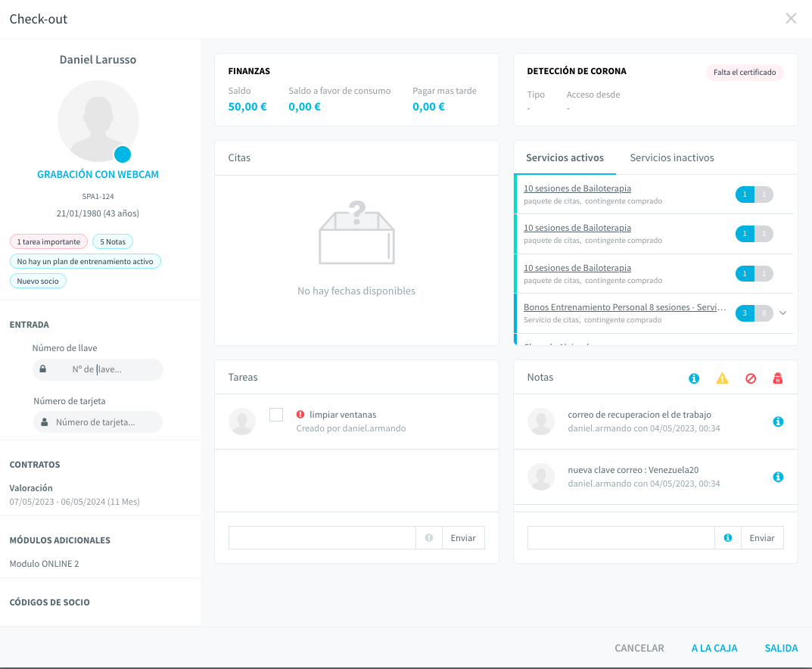Click the info icon in Tareas input box

coord(429,538)
